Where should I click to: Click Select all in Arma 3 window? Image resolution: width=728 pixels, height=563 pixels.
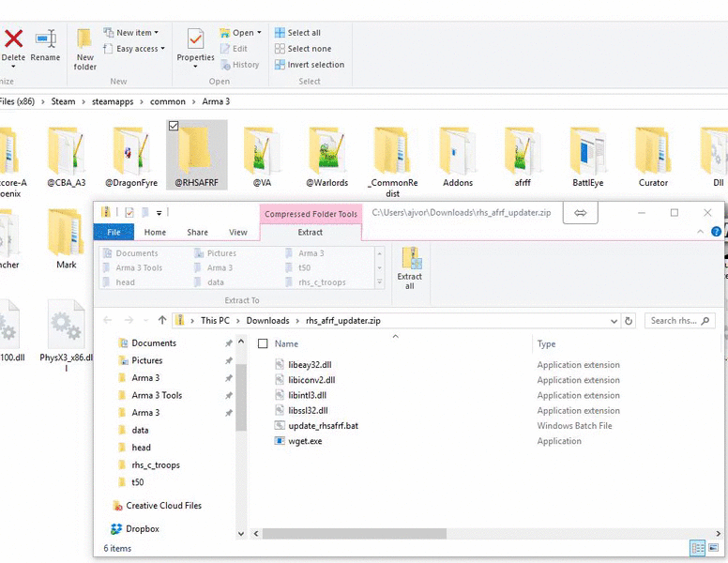pos(297,33)
